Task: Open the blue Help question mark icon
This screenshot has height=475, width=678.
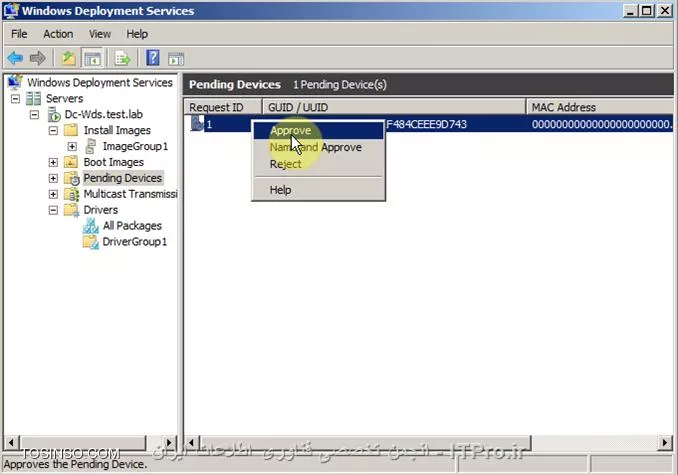Action: pyautogui.click(x=153, y=58)
